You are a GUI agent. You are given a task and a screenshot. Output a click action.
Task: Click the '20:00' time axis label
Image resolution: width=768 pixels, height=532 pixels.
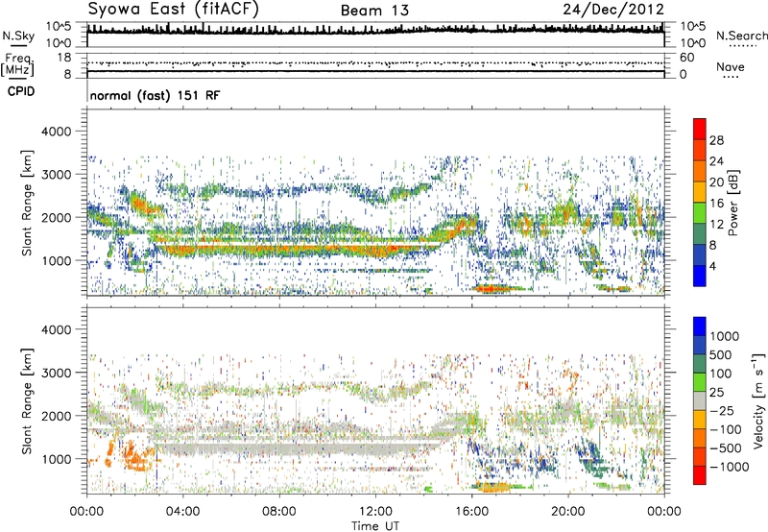pos(567,512)
